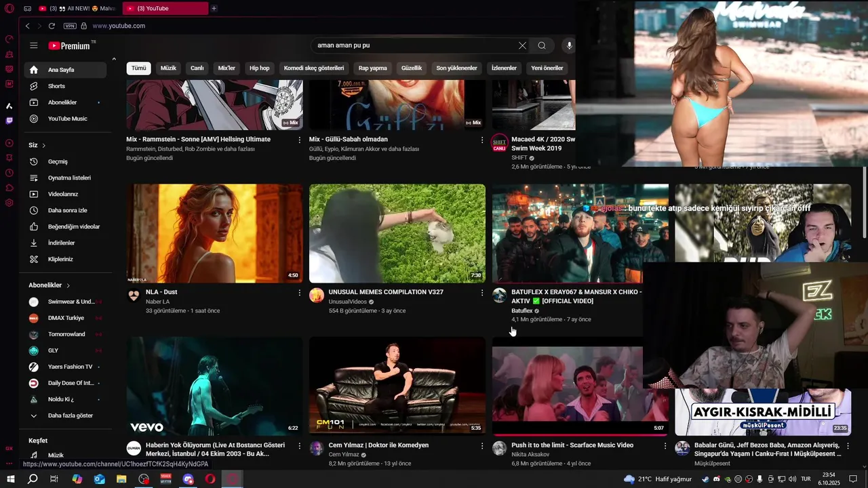Open Abonelikler feed near the top of the sidebar
This screenshot has width=868, height=488.
coord(65,102)
